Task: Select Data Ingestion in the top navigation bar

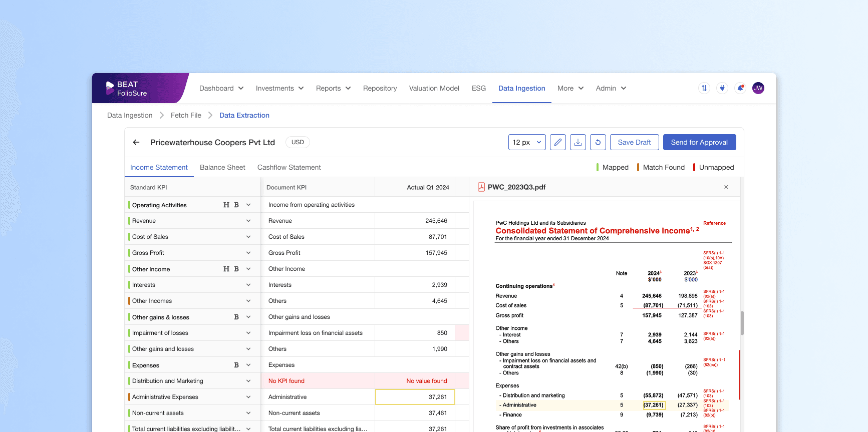Action: point(522,88)
